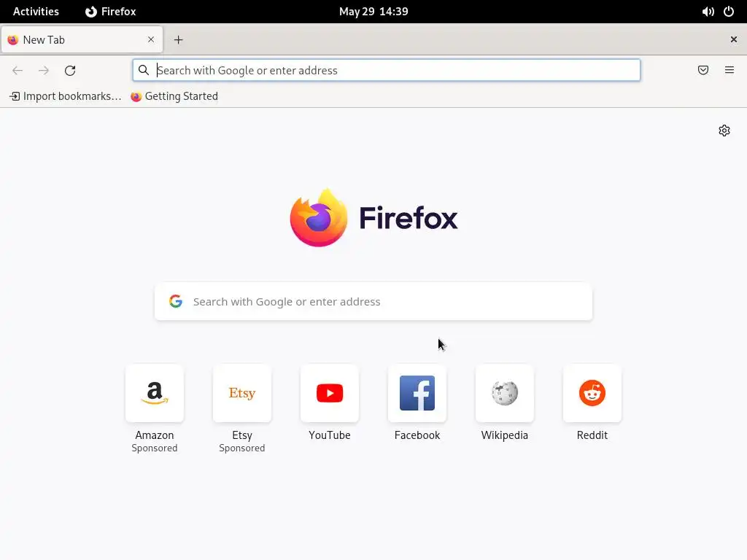Open the Reddit shortcut tile
Screen dimensions: 747x560
click(x=592, y=393)
